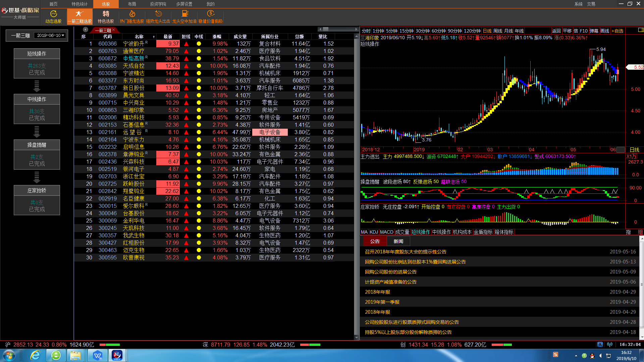The image size is (644, 362).
Task: Open the 首页 menu tab
Action: click(x=53, y=4)
